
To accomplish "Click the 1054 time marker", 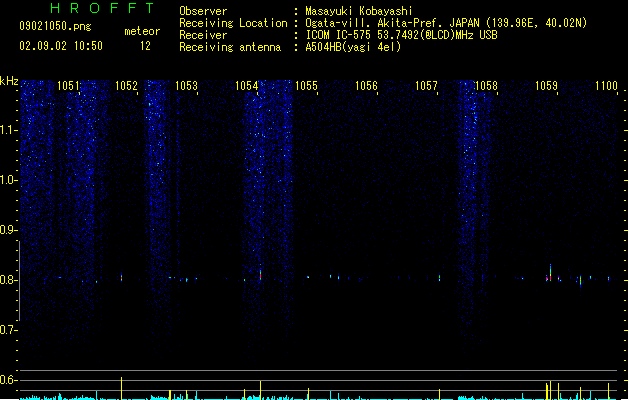I will (246, 86).
